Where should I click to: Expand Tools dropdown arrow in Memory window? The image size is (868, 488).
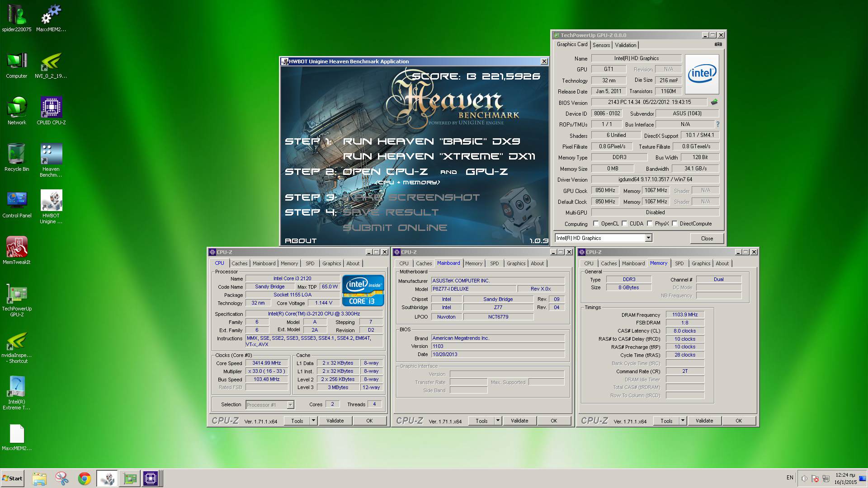pos(683,421)
